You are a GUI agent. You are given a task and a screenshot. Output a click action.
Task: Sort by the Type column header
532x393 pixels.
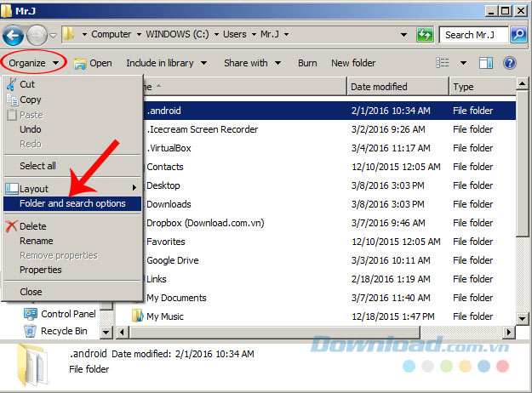coord(482,87)
